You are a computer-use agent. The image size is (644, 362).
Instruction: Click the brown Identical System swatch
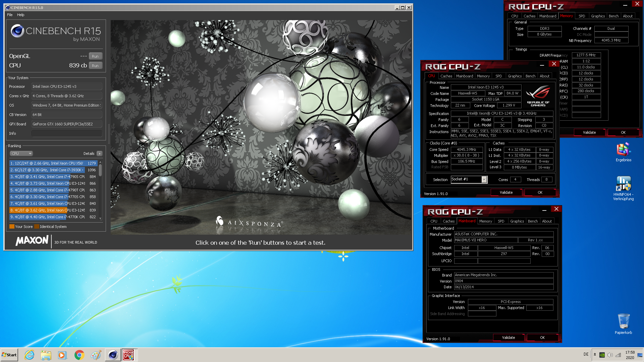[x=37, y=227]
